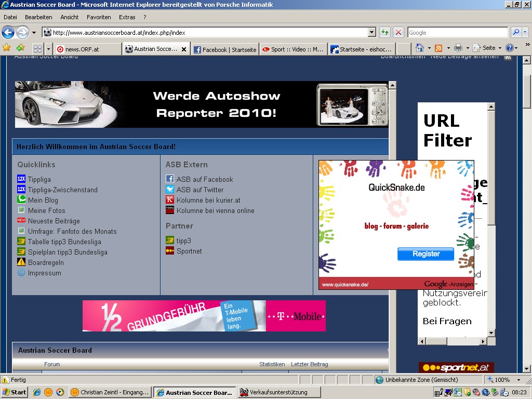Click the main page vertical scrollbar thumb
This screenshot has height=399, width=532.
tap(527, 91)
